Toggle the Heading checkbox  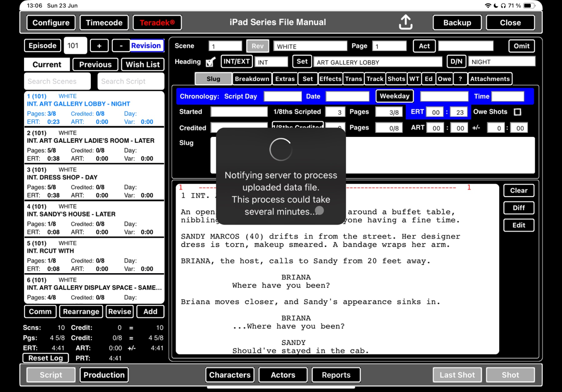pos(211,62)
